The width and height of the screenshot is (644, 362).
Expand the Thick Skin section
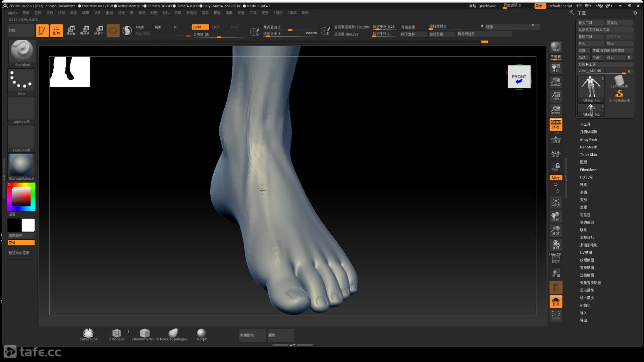click(x=588, y=155)
